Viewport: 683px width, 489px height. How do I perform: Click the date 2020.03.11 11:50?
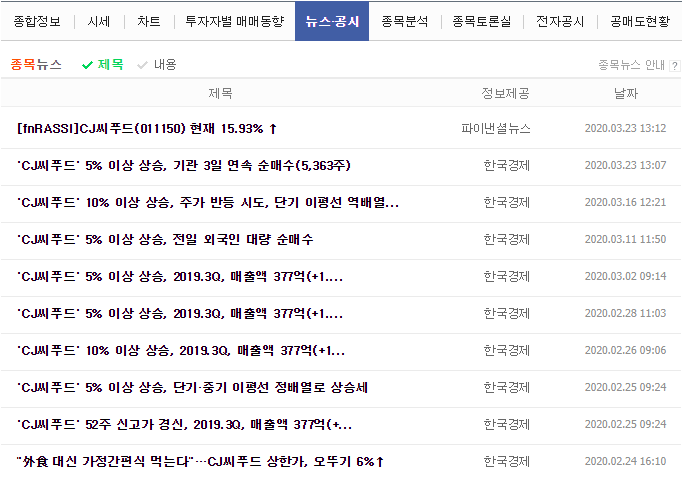click(625, 239)
